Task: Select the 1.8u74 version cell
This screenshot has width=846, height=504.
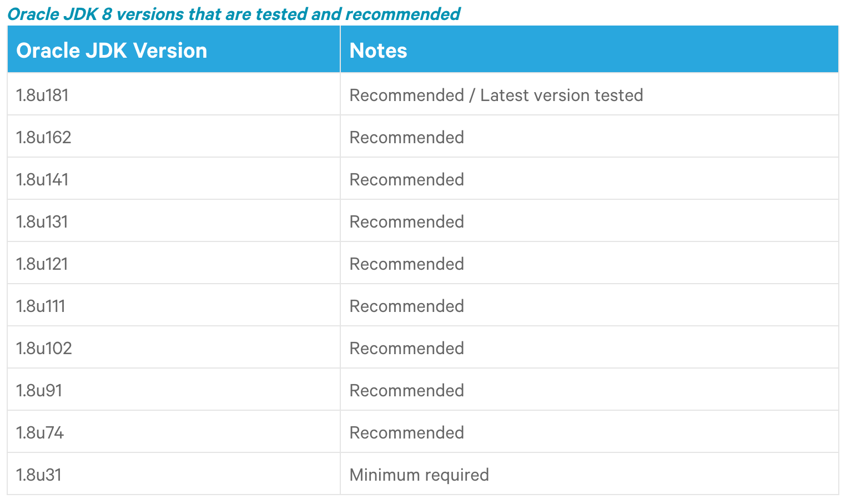Action: tap(40, 433)
